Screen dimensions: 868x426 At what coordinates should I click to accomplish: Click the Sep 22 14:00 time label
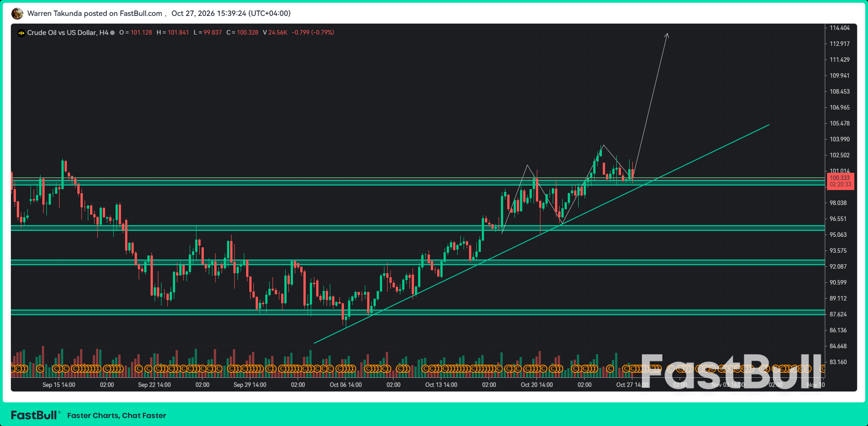pyautogui.click(x=154, y=385)
